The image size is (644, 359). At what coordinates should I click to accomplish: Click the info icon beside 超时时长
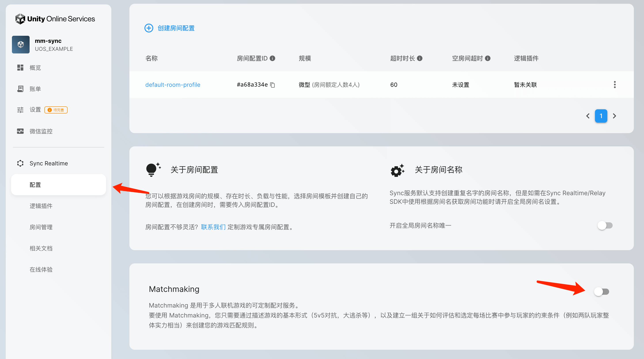420,58
